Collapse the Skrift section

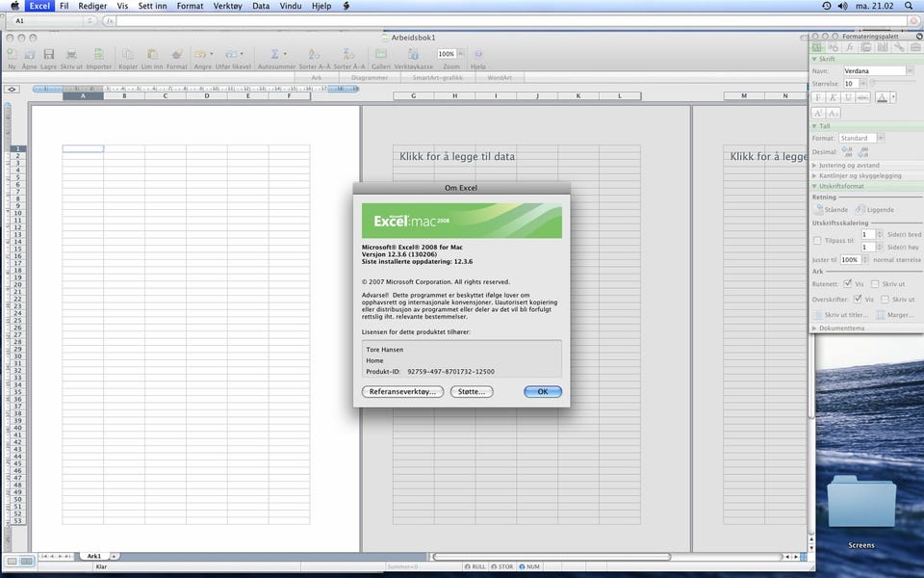point(814,59)
